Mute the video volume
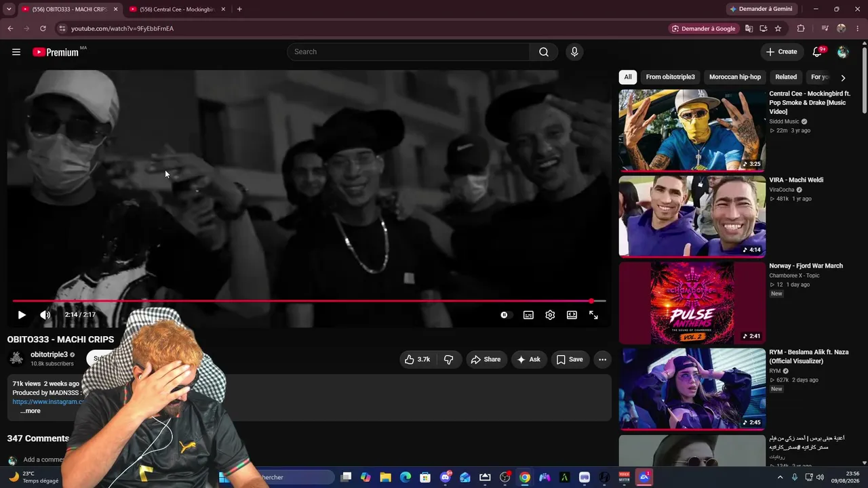Image resolution: width=868 pixels, height=488 pixels. click(x=45, y=315)
